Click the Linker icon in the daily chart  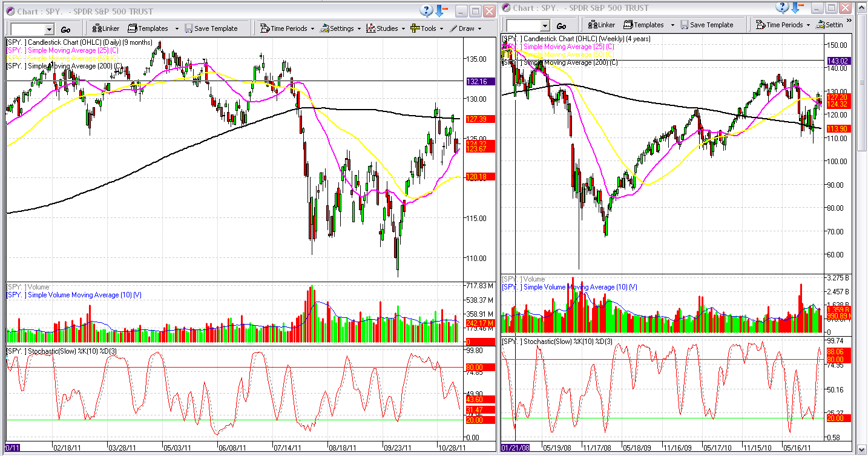[97, 28]
